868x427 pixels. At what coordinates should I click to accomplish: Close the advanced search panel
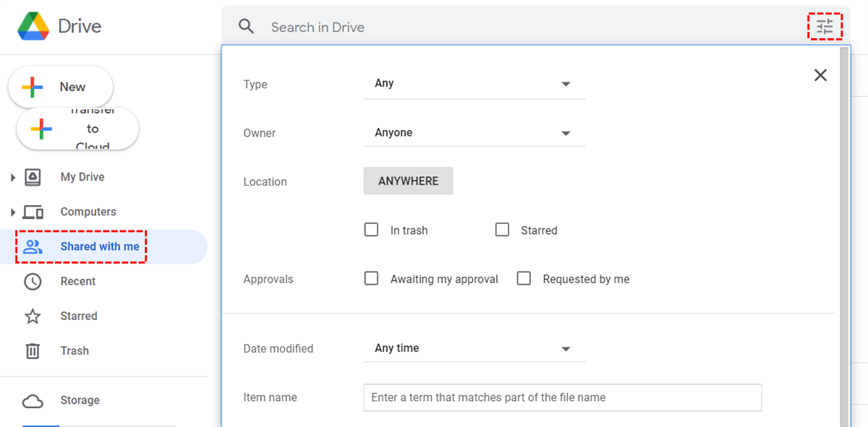(820, 75)
